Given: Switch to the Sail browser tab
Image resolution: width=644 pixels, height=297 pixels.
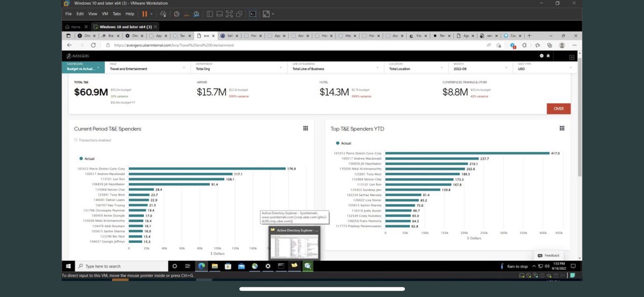Looking at the screenshot, I should pos(229,35).
